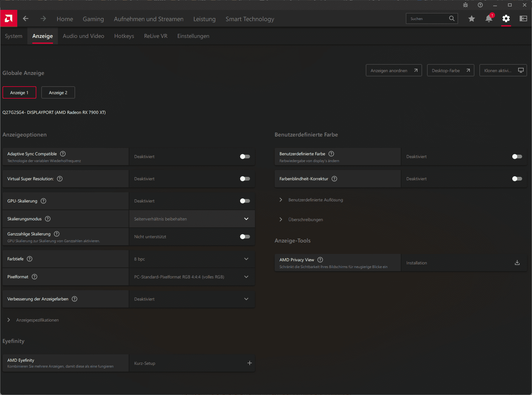The image size is (532, 395).
Task: Select Anzeige 2 button
Action: click(x=58, y=92)
